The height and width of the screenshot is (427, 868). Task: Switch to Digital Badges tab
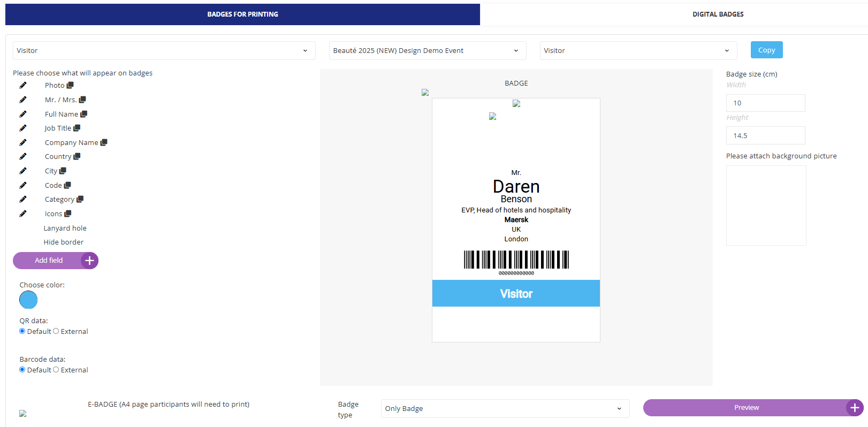click(718, 14)
